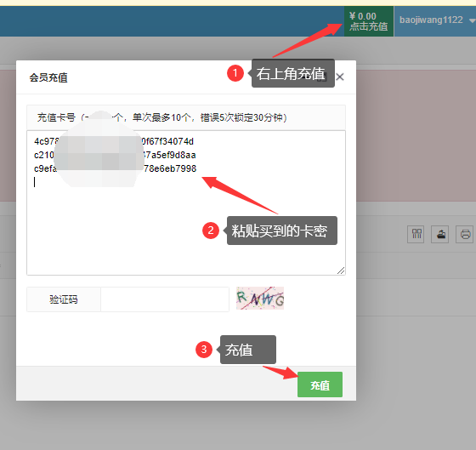Click the export table icon
Viewport: 476px width, 450px height.
click(440, 234)
